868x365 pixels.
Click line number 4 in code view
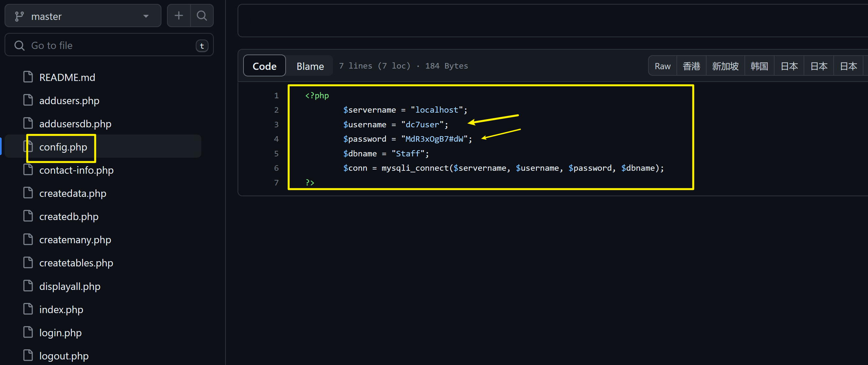pyautogui.click(x=276, y=139)
